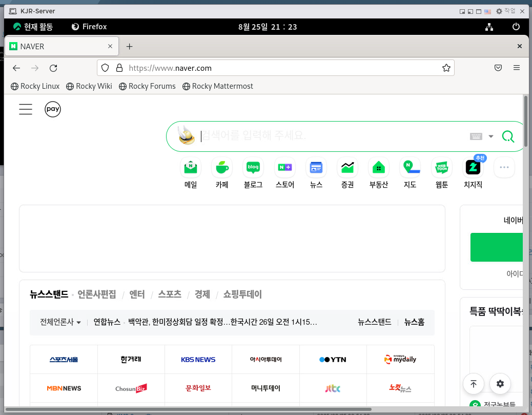Image resolution: width=532 pixels, height=415 pixels.
Task: Expand the 전체언론사 dropdown
Action: (x=60, y=322)
